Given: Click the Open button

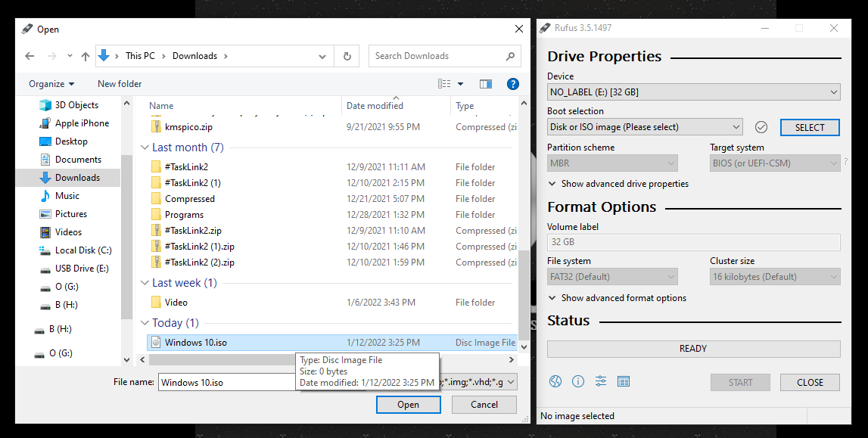Looking at the screenshot, I should [408, 405].
